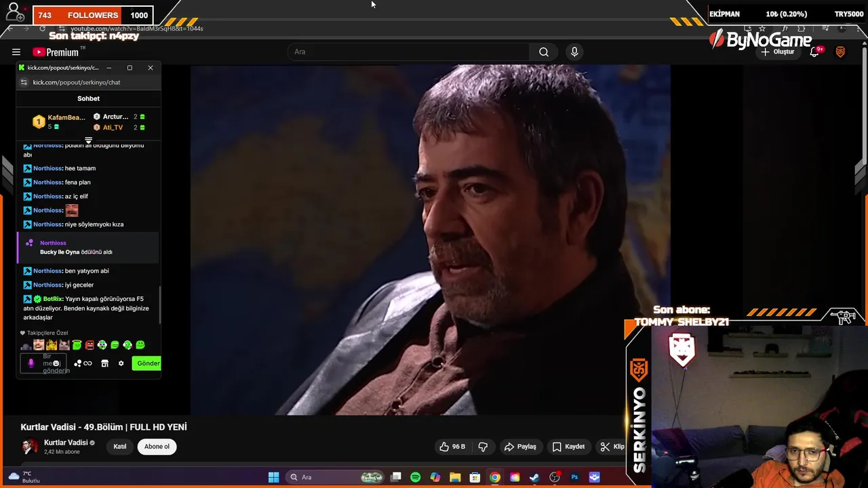
Task: Open Steam from the taskbar
Action: tap(534, 477)
